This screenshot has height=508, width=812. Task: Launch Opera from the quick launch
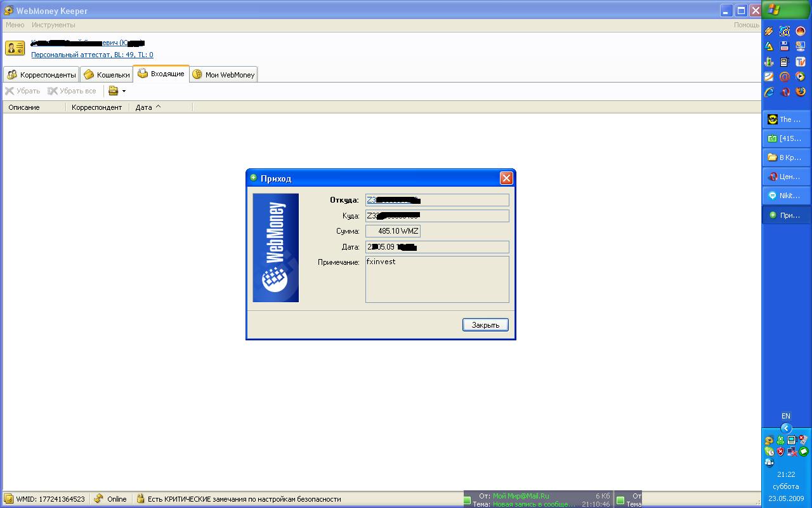(x=785, y=92)
